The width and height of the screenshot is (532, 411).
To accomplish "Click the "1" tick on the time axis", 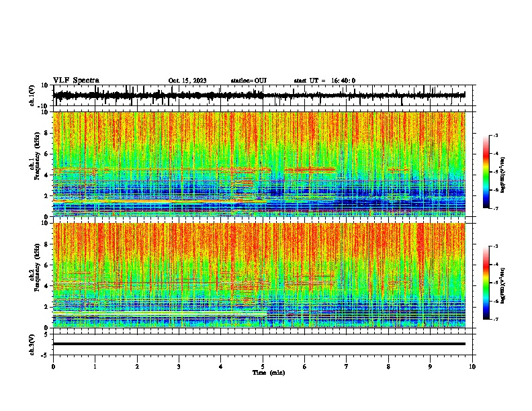I will 95,367.
